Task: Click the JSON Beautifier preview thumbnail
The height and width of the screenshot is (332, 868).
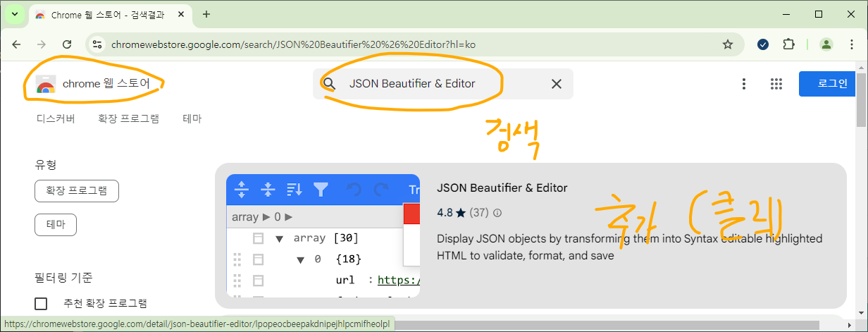Action: 323,235
